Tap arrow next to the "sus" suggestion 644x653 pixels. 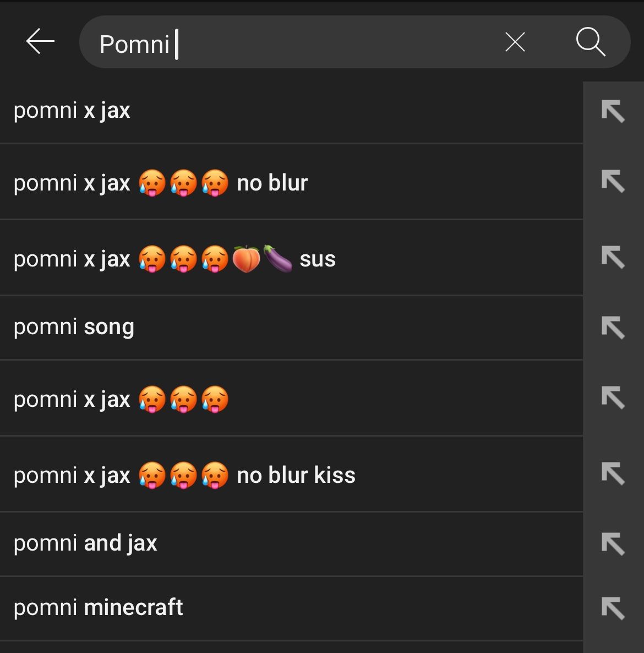[613, 258]
